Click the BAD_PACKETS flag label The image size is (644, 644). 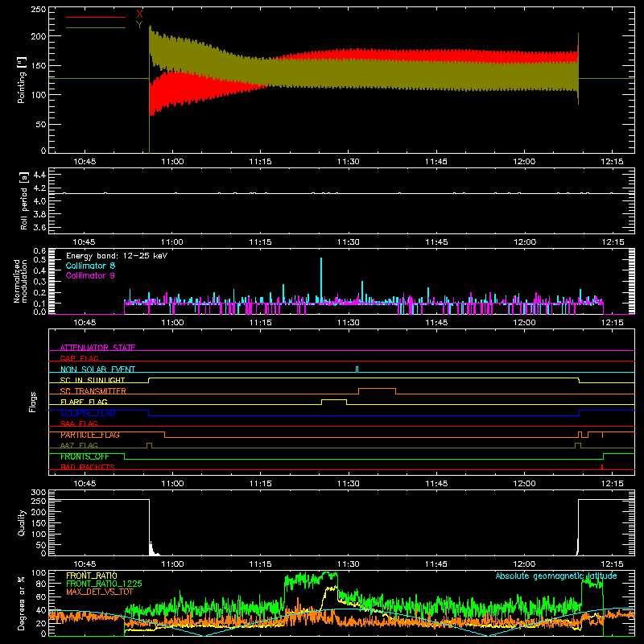(x=88, y=467)
